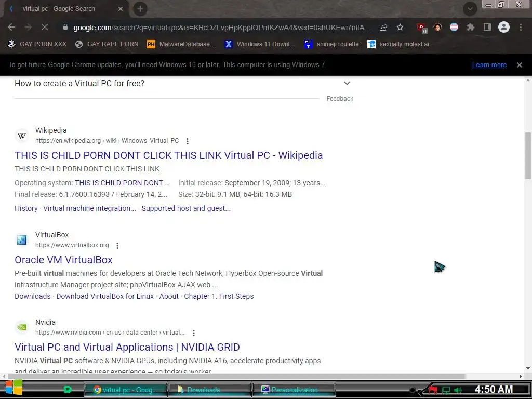Share this page using share icon

tap(383, 27)
